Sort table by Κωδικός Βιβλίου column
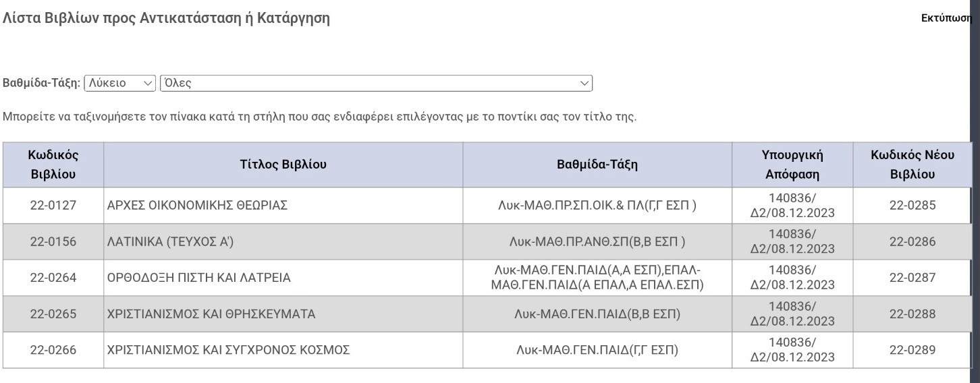Viewport: 980px width, 383px height. (x=53, y=165)
